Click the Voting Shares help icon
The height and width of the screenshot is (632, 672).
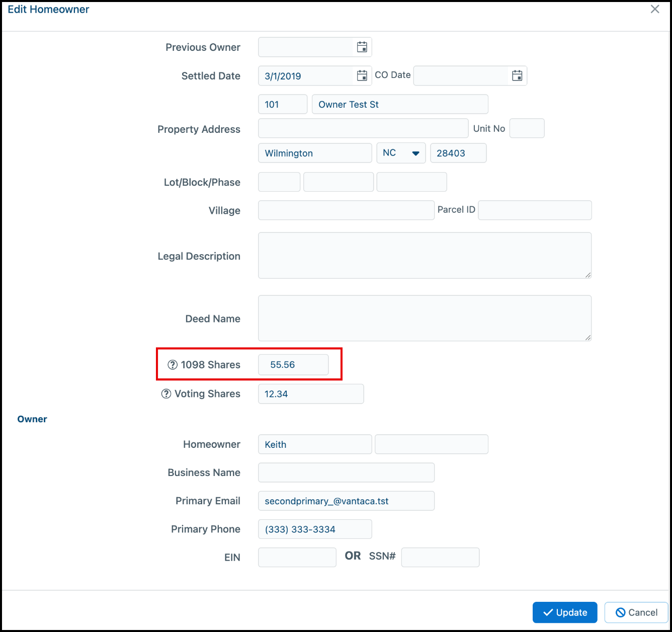tap(166, 393)
